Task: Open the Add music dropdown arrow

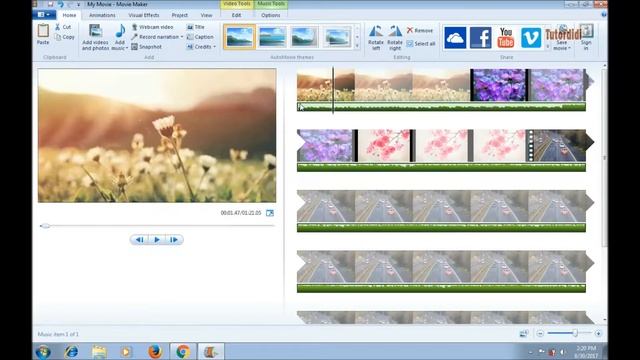Action: pos(127,48)
